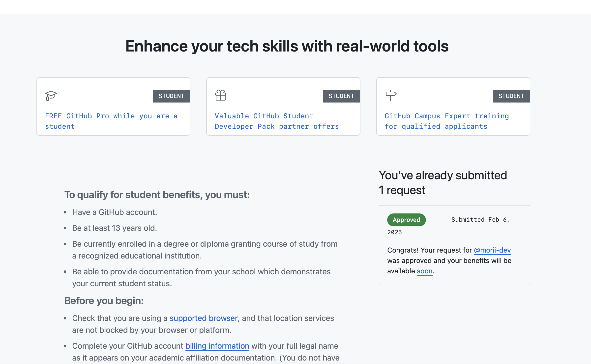Screen dimensions: 591x364
Task: Click 'To qualify for student benefits' heading
Action: pos(157,195)
